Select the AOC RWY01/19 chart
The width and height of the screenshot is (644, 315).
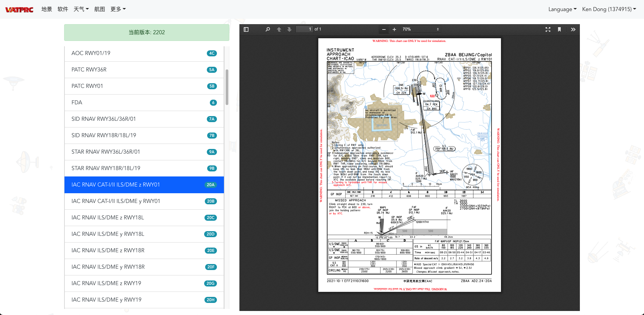tap(144, 53)
